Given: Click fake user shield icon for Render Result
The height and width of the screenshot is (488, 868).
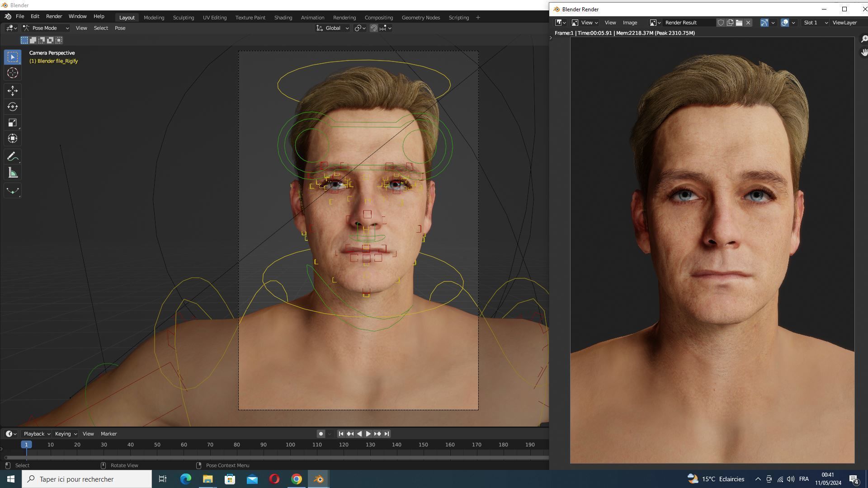Looking at the screenshot, I should click(721, 23).
